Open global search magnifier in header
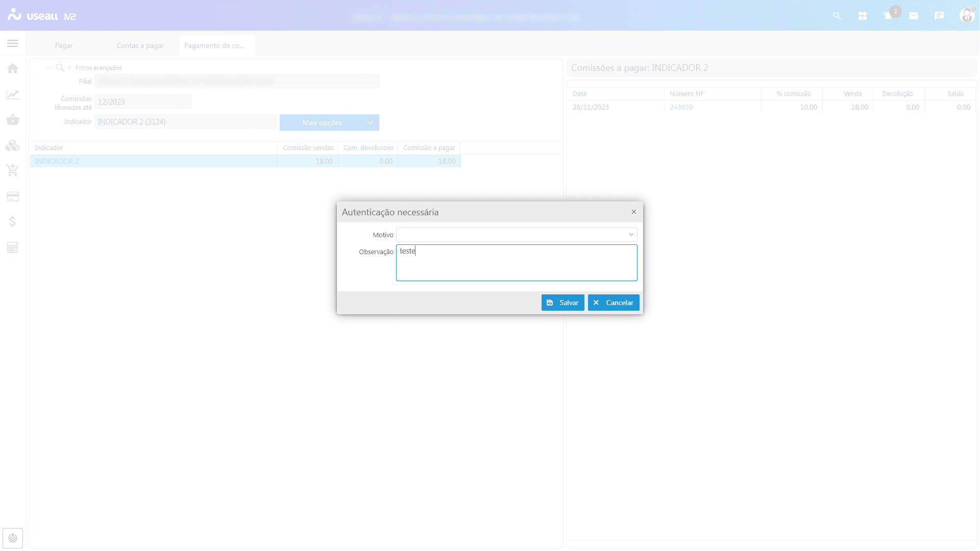This screenshot has width=980, height=551. coord(837,16)
